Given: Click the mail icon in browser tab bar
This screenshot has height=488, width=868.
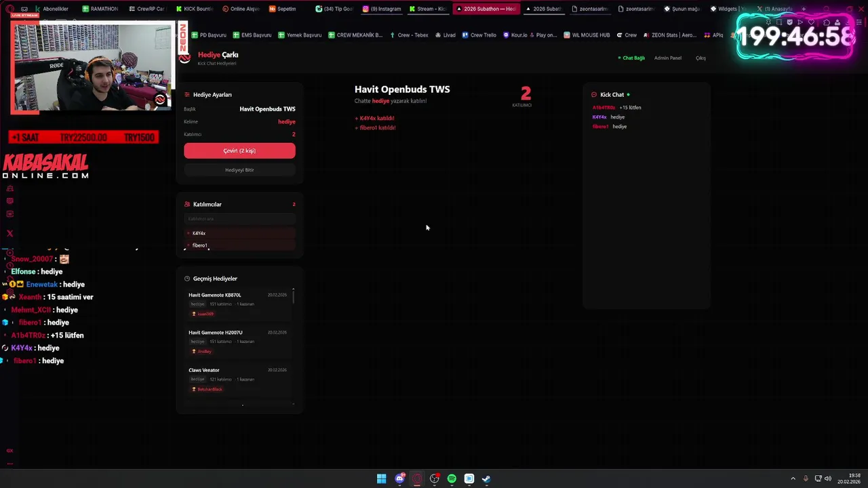Looking at the screenshot, I should (x=24, y=9).
